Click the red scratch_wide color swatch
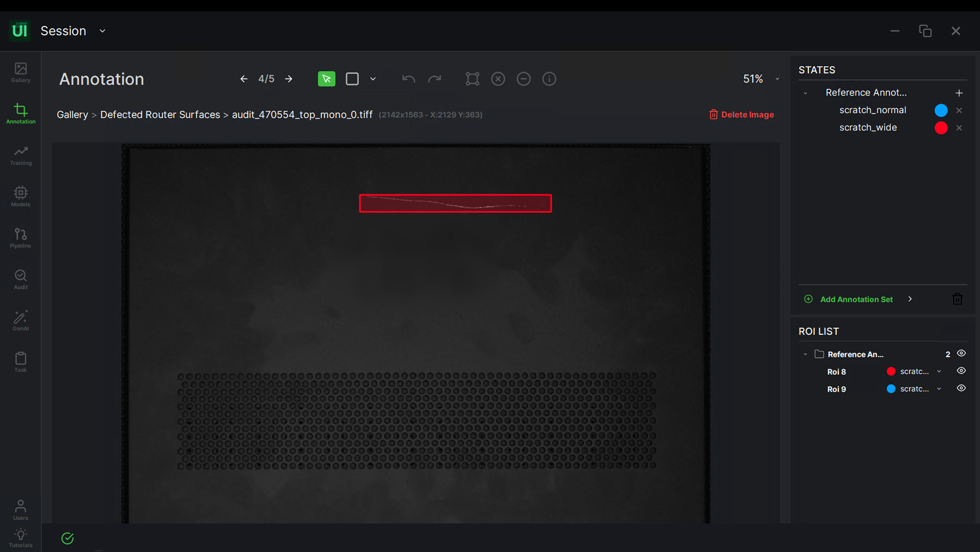The width and height of the screenshot is (980, 552). click(x=941, y=127)
